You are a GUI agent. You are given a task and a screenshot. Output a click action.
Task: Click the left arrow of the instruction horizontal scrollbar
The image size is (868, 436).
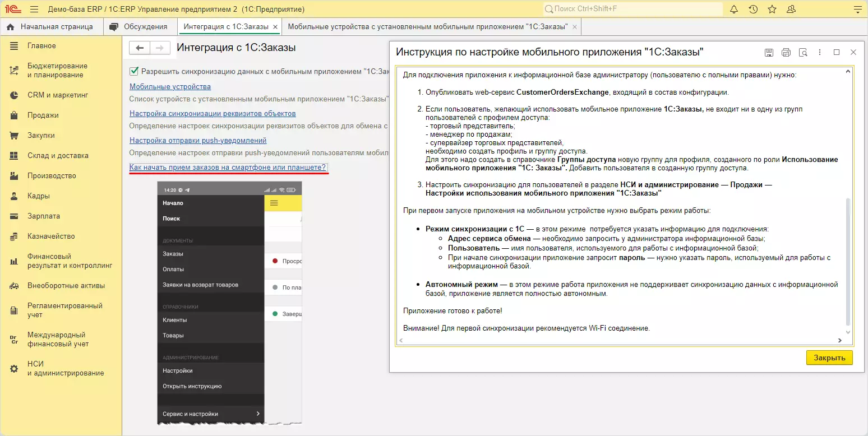pos(401,340)
